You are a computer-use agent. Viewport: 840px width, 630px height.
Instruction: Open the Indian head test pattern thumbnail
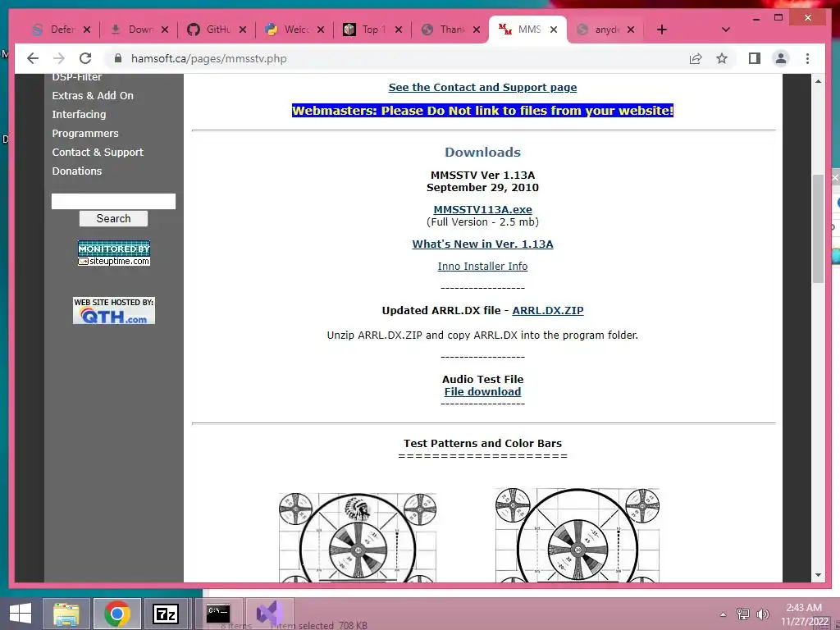pyautogui.click(x=358, y=537)
